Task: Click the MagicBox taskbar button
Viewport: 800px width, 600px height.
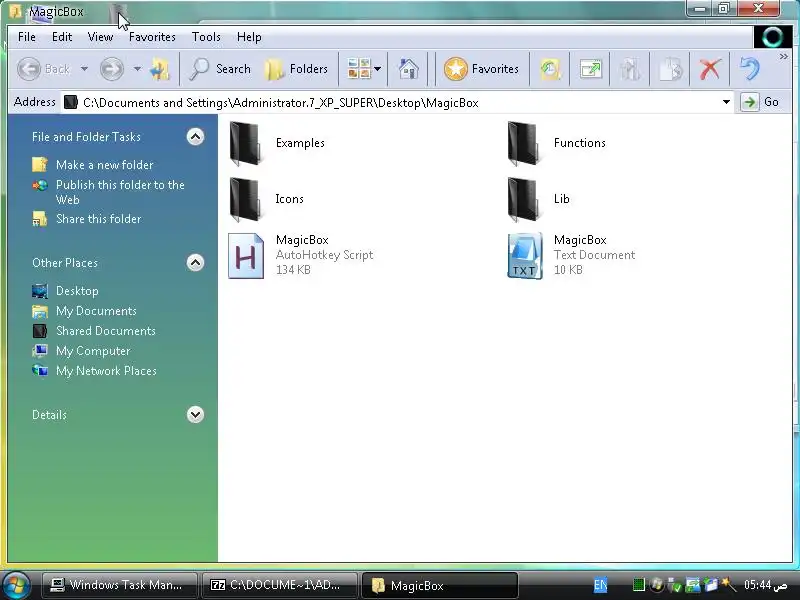Action: click(439, 585)
